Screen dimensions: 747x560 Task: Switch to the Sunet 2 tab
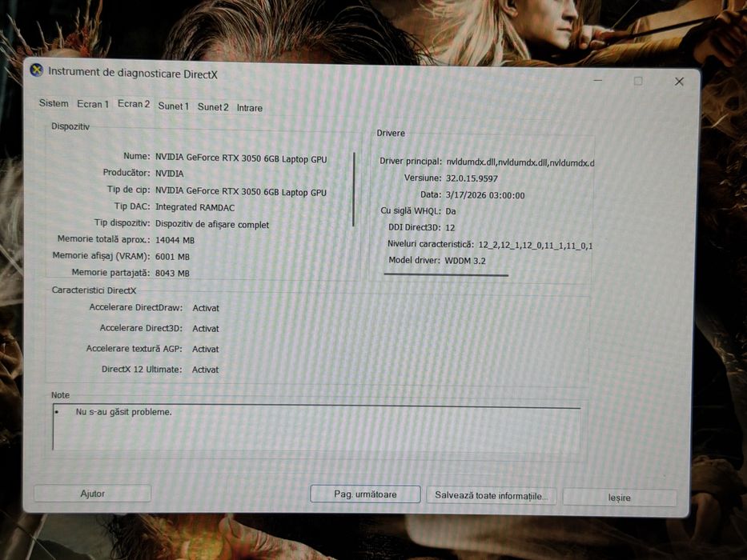click(x=213, y=107)
